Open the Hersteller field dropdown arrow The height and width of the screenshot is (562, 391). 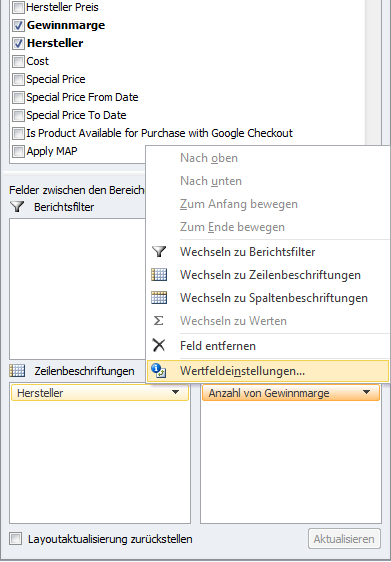(x=176, y=392)
